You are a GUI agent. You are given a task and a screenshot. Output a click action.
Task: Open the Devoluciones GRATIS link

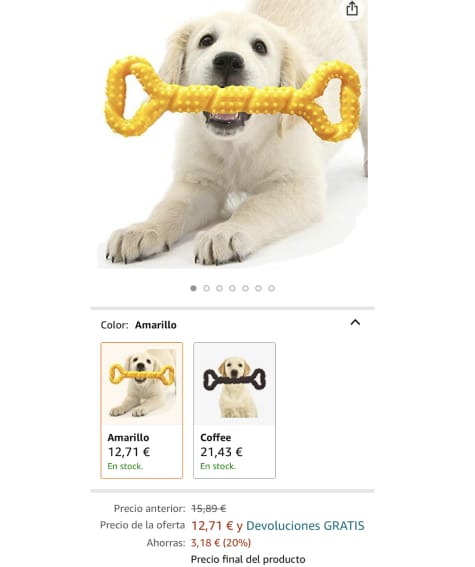(x=305, y=525)
